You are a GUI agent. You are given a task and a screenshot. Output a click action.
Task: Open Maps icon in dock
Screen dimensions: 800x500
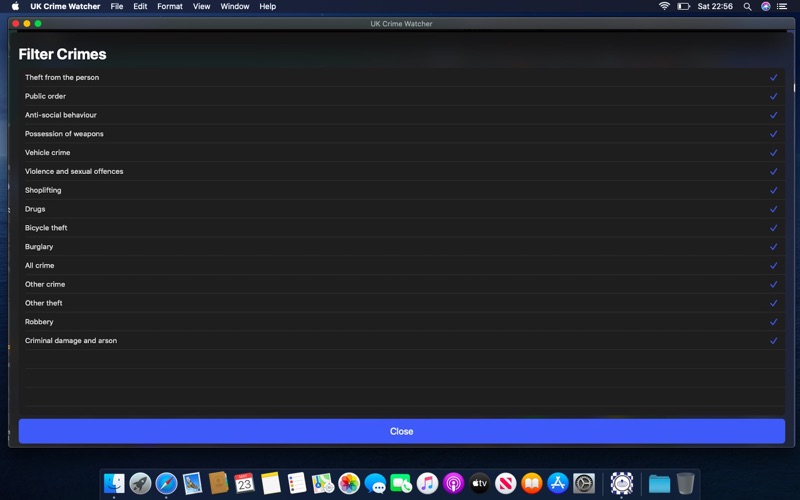click(x=322, y=483)
